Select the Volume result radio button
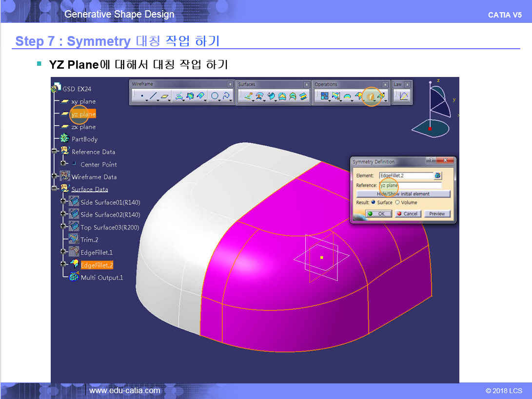This screenshot has width=532, height=399. (x=397, y=202)
